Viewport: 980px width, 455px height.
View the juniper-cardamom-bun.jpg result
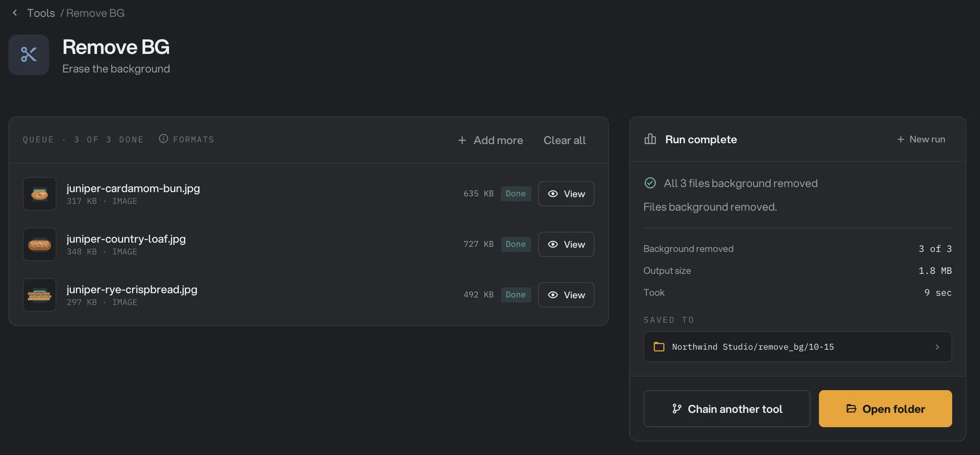566,194
